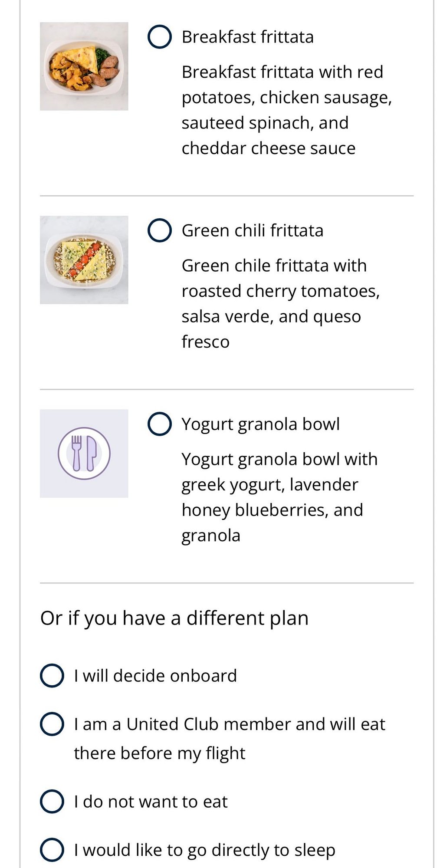Click the Yogurt granola bowl title text
The image size is (440, 868).
(260, 424)
